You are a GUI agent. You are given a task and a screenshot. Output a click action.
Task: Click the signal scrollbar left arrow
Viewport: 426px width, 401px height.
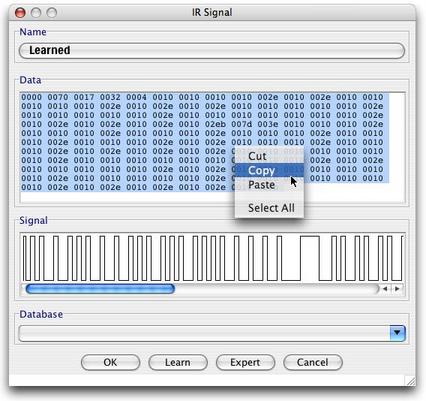[385, 289]
